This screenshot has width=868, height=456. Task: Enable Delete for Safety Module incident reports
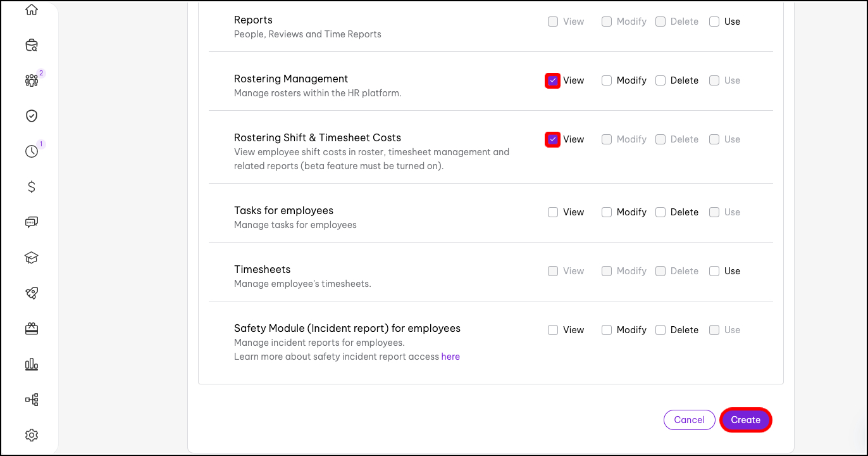coord(660,330)
